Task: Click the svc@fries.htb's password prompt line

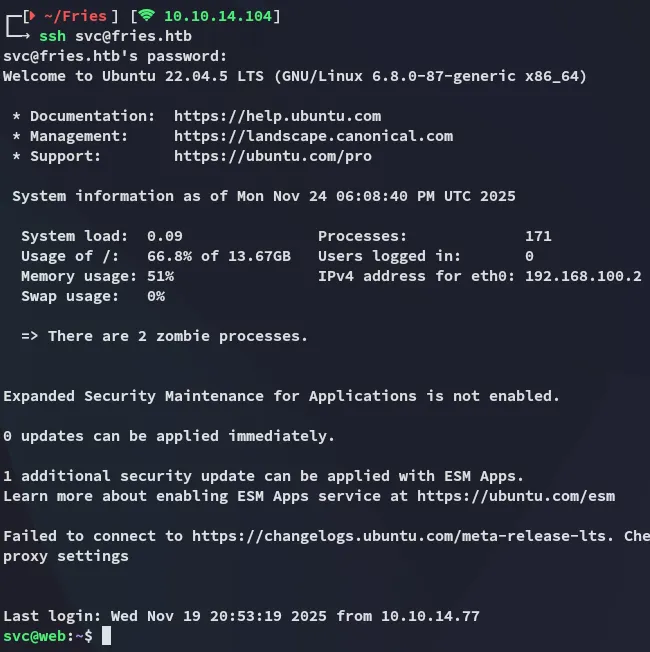Action: (115, 56)
